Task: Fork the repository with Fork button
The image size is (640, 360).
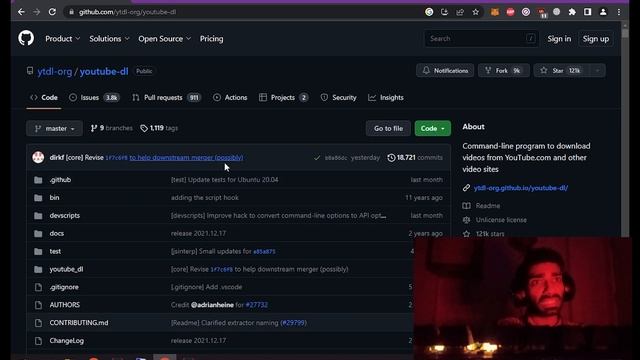Action: click(503, 71)
